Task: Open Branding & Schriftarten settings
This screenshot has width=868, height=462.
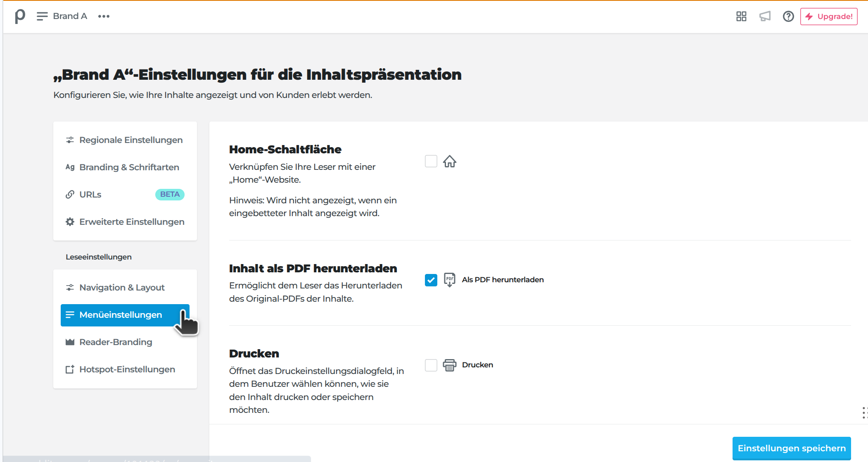Action: click(129, 167)
